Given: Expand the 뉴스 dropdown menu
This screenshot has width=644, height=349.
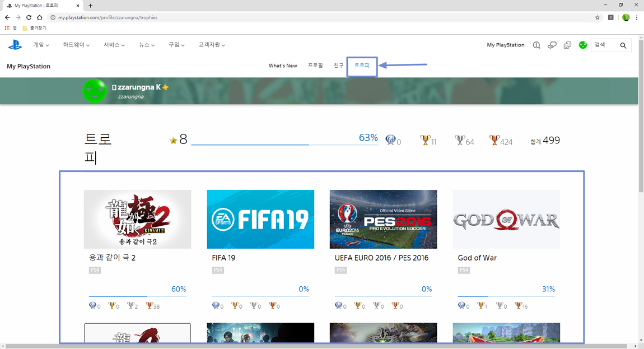Looking at the screenshot, I should tap(147, 45).
